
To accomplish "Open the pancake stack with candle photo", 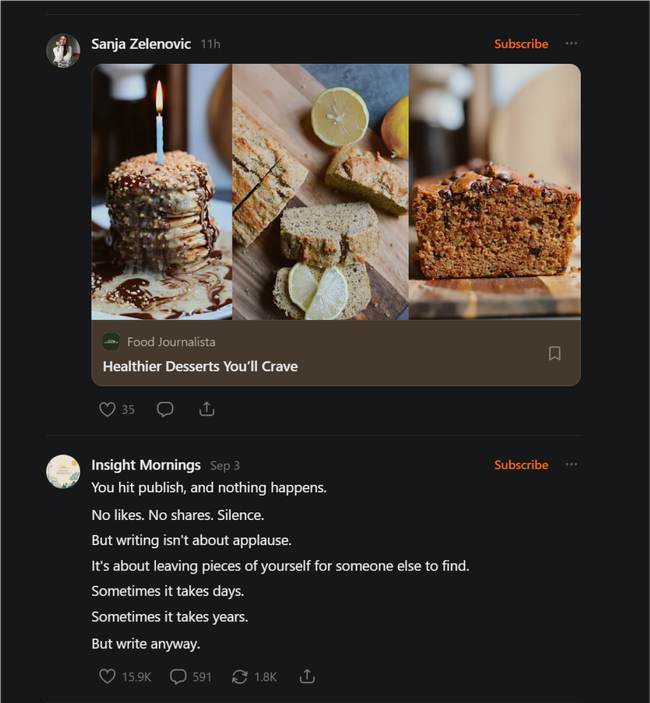I will pos(162,192).
